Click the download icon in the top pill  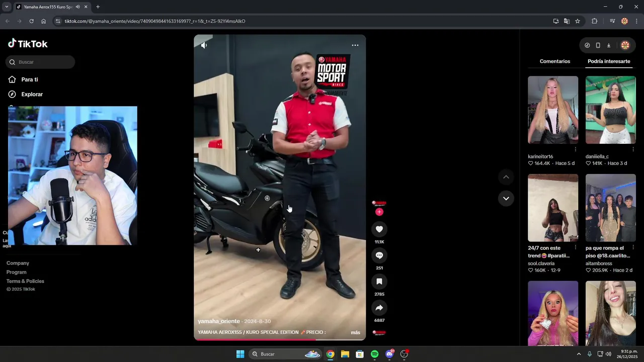(608, 45)
